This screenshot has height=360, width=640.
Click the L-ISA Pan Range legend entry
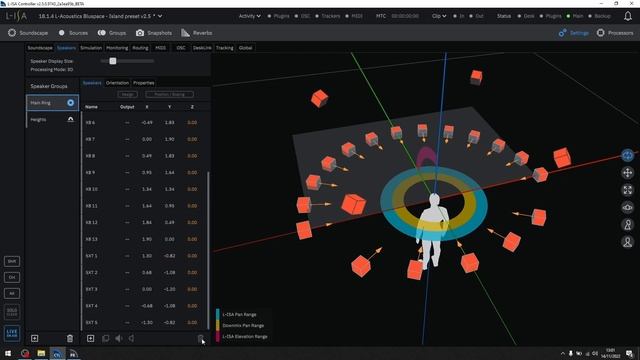click(240, 315)
